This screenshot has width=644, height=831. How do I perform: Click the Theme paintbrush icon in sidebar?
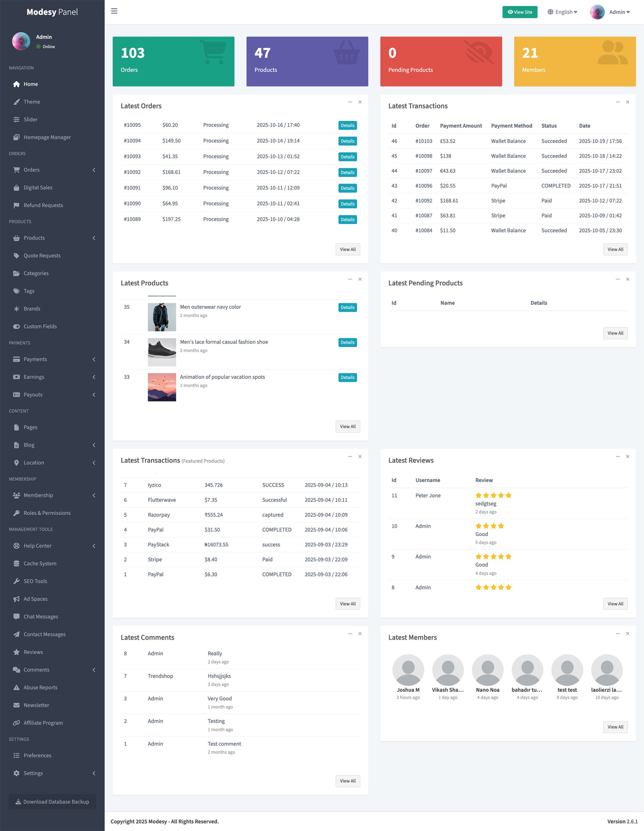point(16,102)
